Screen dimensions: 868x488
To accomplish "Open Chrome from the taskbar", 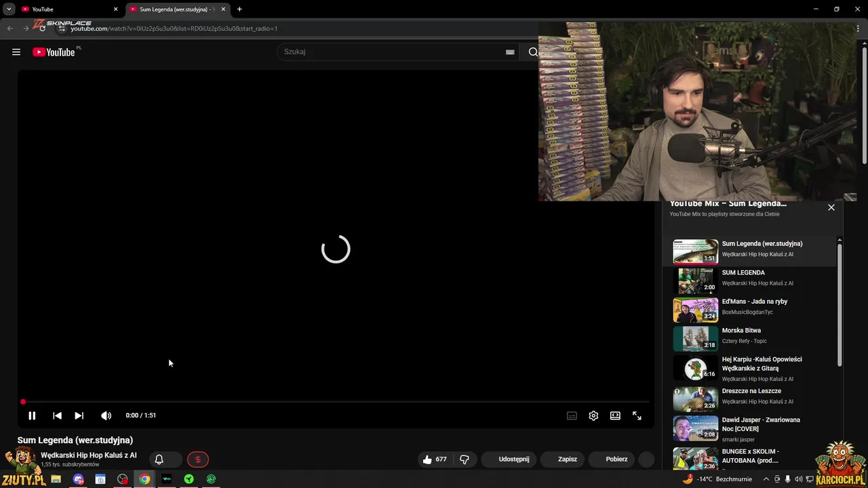I will pos(144,479).
